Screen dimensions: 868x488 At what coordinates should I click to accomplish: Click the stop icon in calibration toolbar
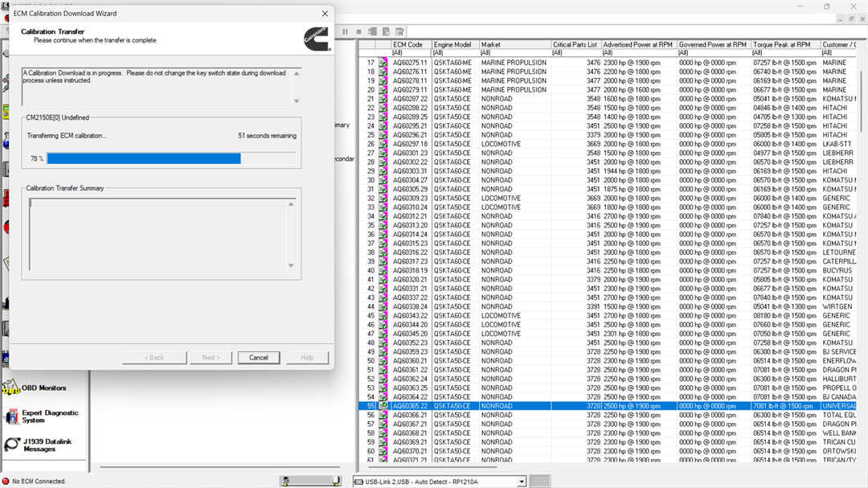coord(359,31)
